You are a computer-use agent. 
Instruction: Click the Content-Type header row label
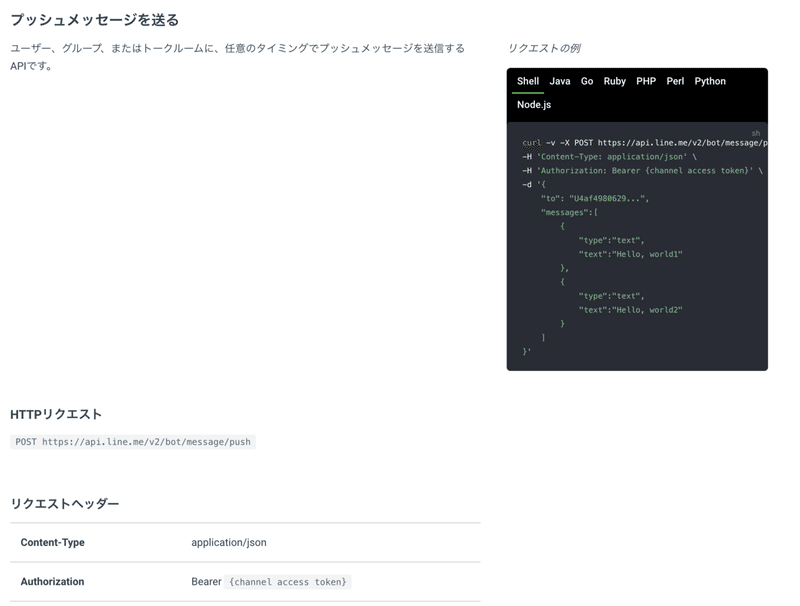pyautogui.click(x=52, y=543)
